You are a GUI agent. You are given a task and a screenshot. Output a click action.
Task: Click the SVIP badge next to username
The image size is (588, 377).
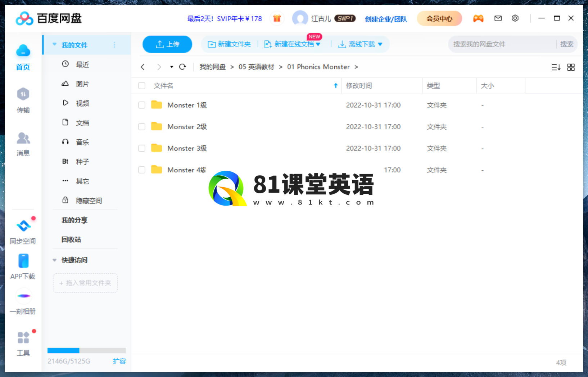[345, 18]
